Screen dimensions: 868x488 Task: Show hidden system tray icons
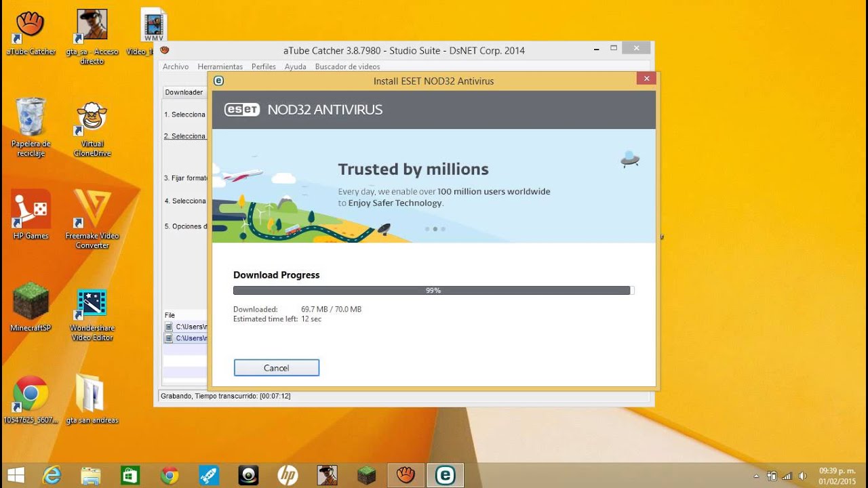757,476
